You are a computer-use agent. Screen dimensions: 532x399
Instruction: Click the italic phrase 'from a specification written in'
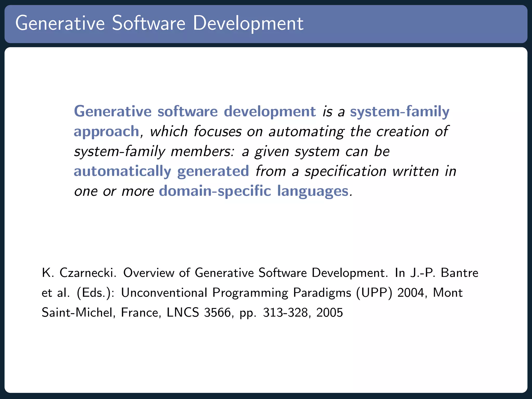[356, 171]
